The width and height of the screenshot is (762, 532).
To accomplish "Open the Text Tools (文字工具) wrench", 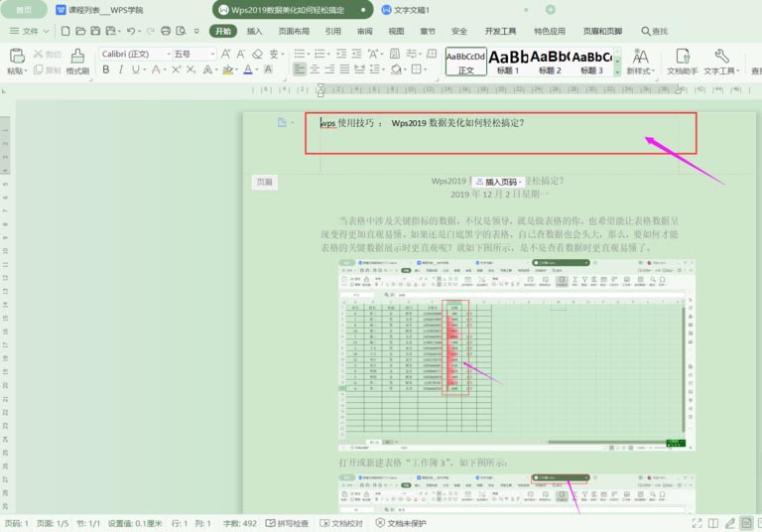I will 721,62.
